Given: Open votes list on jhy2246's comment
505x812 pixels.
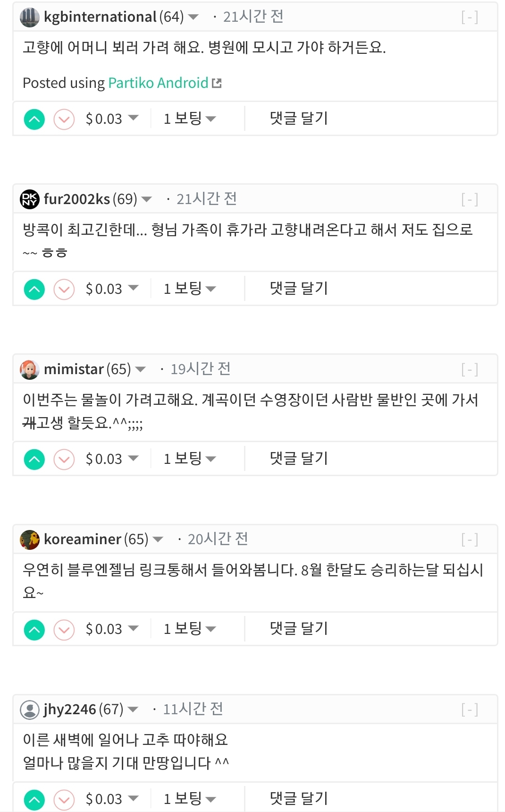Looking at the screenshot, I should (189, 799).
